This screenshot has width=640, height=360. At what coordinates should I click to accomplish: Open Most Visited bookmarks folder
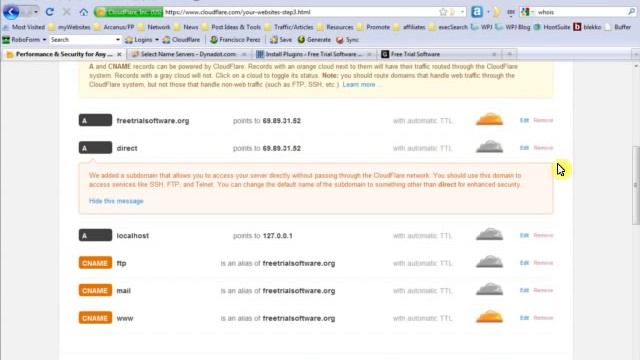click(x=24, y=27)
